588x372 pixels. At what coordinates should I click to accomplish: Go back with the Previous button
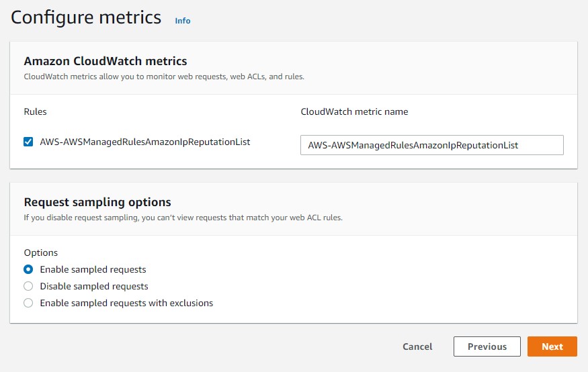pyautogui.click(x=487, y=346)
